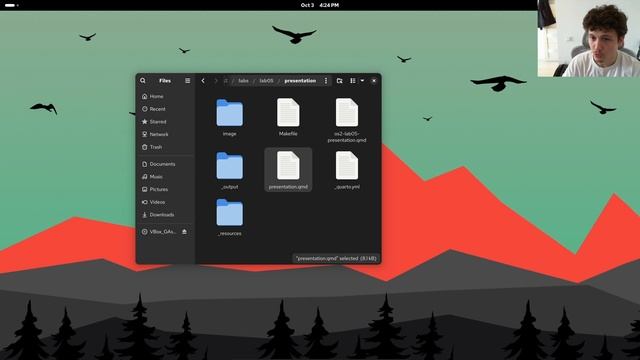Open Network in the sidebar

[x=165, y=134]
